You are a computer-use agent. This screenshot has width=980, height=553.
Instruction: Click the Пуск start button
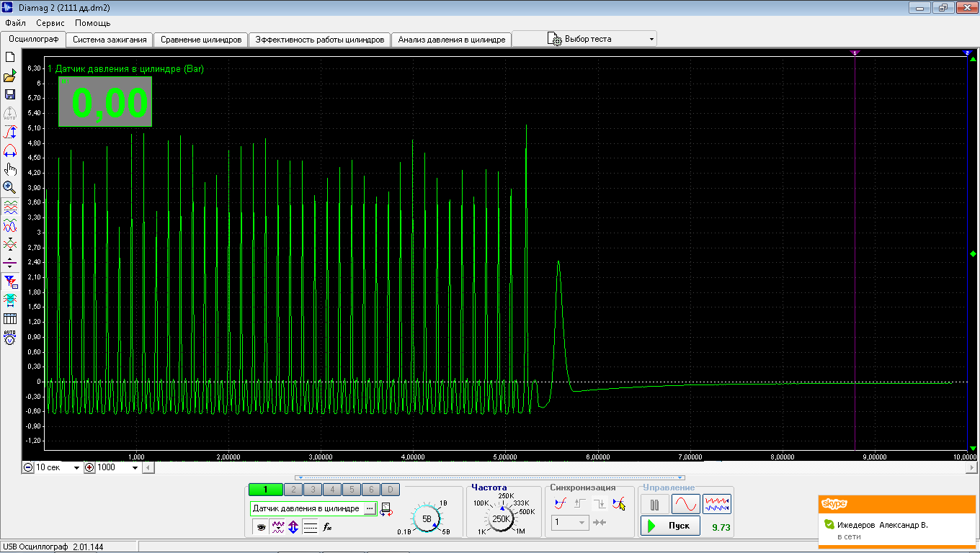point(670,526)
